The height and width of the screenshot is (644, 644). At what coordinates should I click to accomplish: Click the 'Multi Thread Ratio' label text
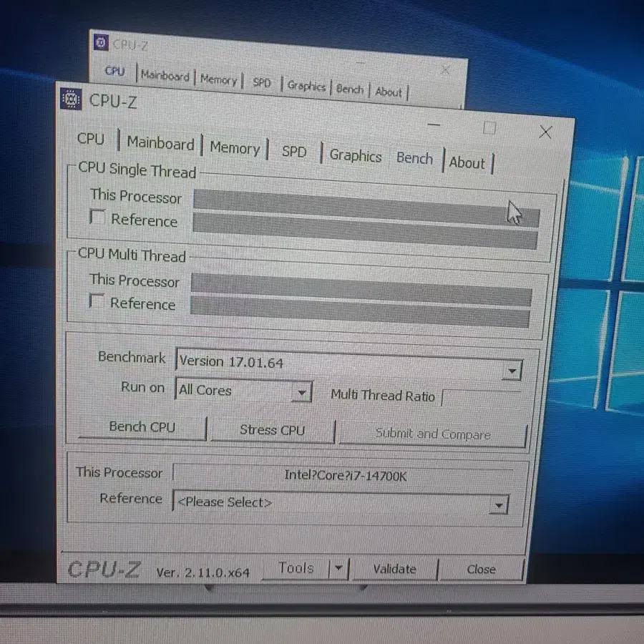click(383, 395)
